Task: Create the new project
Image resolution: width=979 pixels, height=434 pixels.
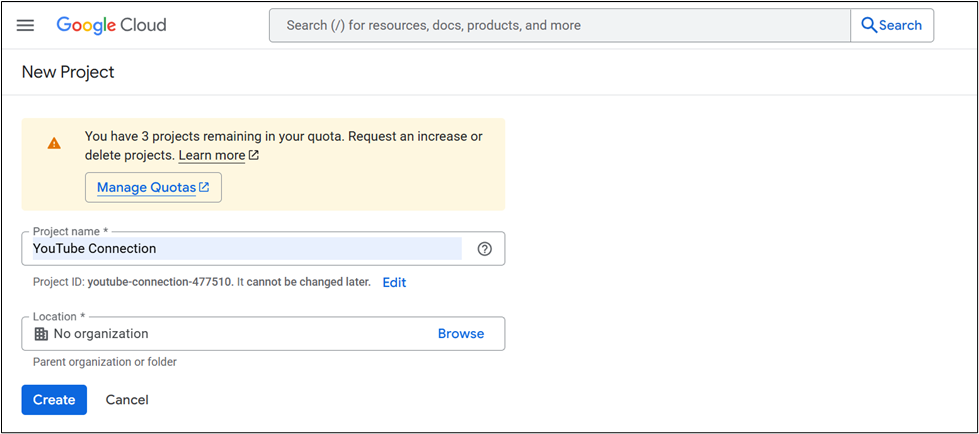Action: click(54, 400)
